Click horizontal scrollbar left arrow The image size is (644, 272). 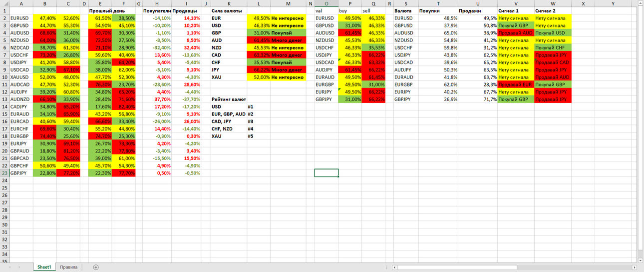point(394,267)
